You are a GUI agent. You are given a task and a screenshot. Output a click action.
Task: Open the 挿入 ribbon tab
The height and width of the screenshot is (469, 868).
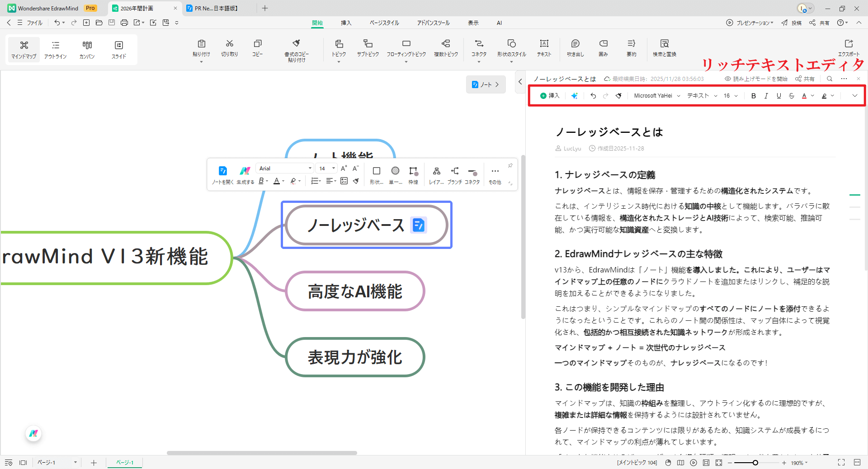(x=346, y=23)
